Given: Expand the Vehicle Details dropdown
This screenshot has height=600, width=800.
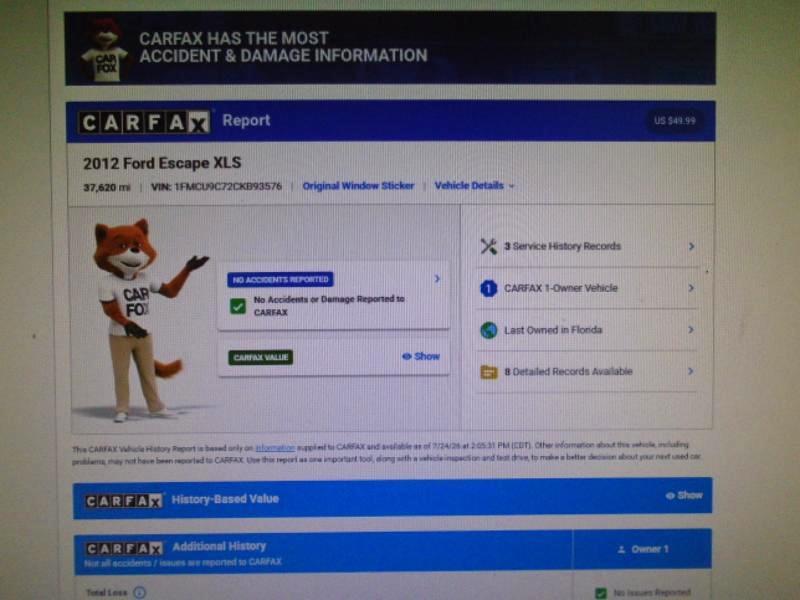Looking at the screenshot, I should 474,186.
